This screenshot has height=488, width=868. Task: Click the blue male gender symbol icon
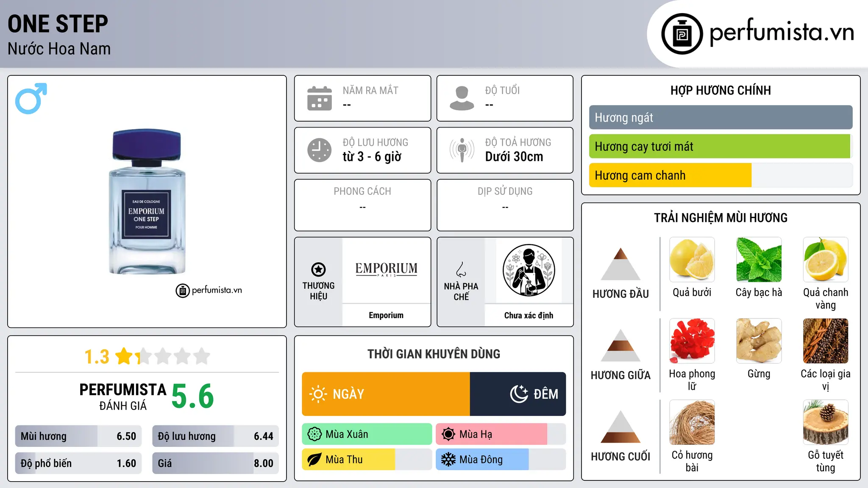[31, 98]
